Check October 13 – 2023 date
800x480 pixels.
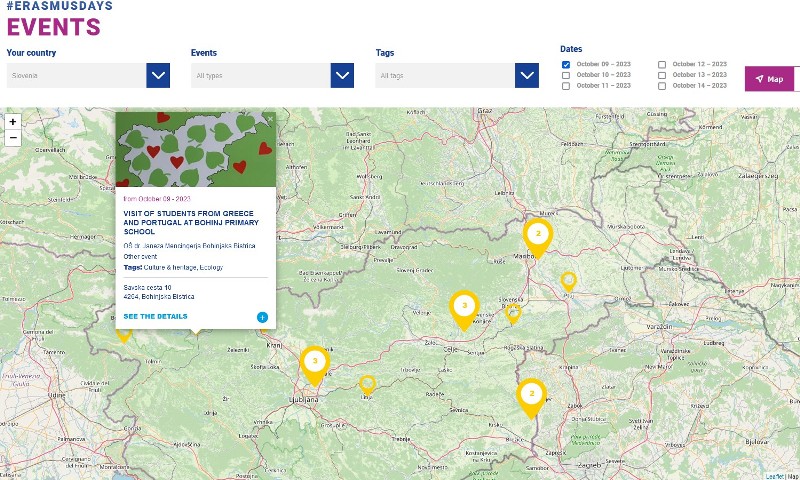click(x=662, y=75)
